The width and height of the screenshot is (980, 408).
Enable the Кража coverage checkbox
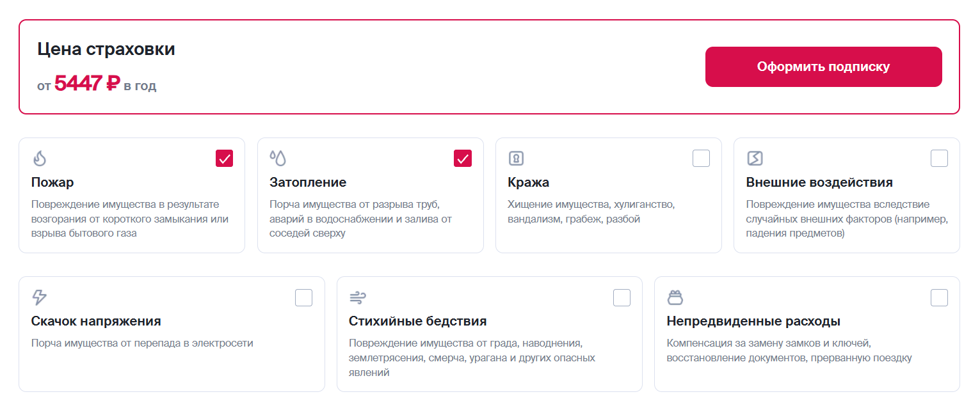[701, 158]
